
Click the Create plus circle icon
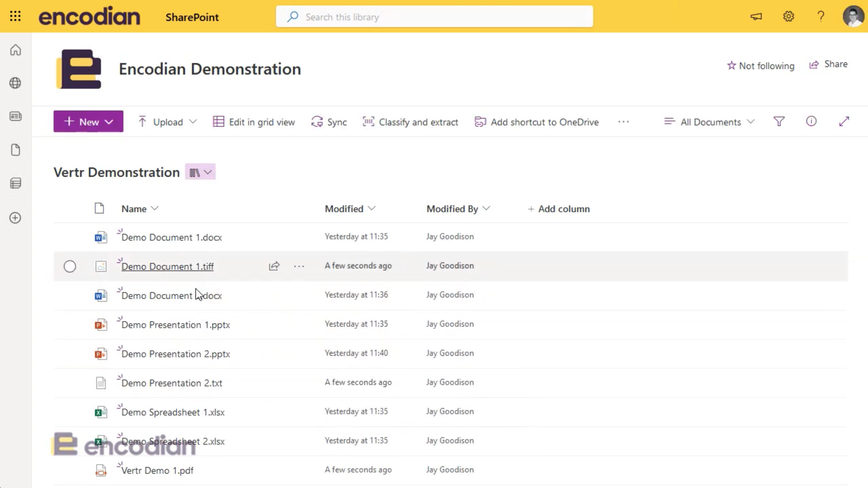15,218
